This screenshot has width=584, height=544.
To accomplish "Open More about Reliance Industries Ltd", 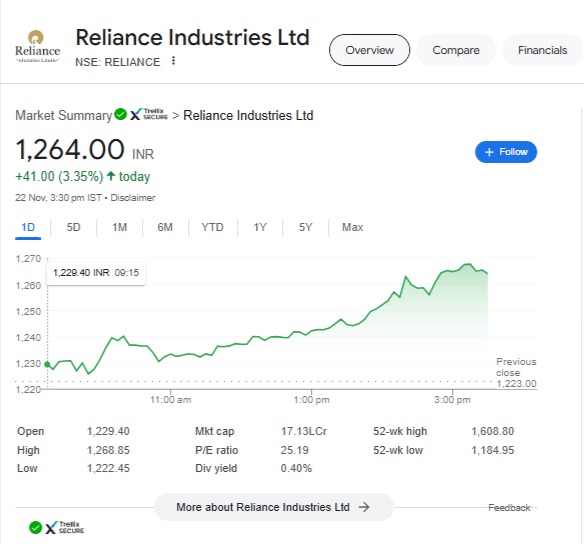I will click(x=274, y=507).
